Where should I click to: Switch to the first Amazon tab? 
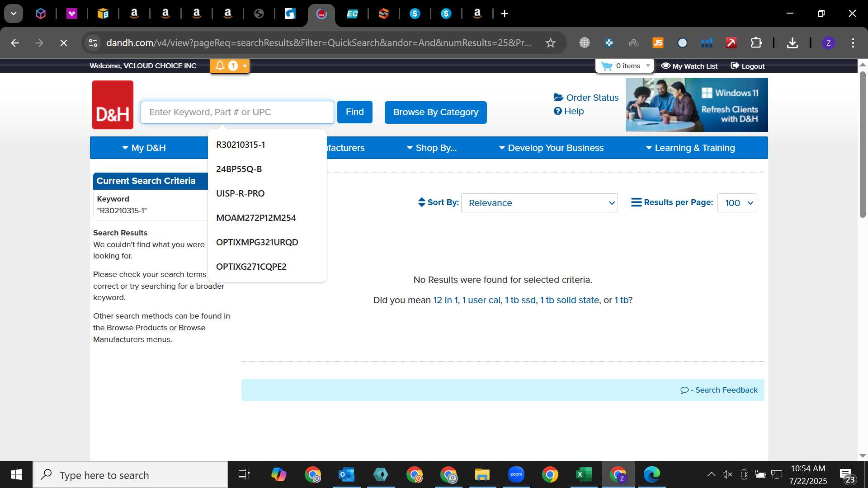pyautogui.click(x=134, y=14)
